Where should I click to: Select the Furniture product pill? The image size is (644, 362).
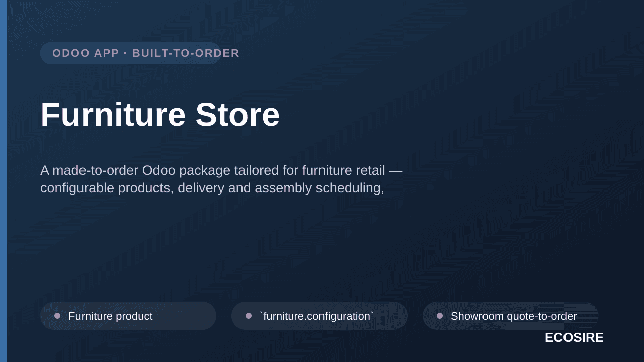[x=128, y=316]
